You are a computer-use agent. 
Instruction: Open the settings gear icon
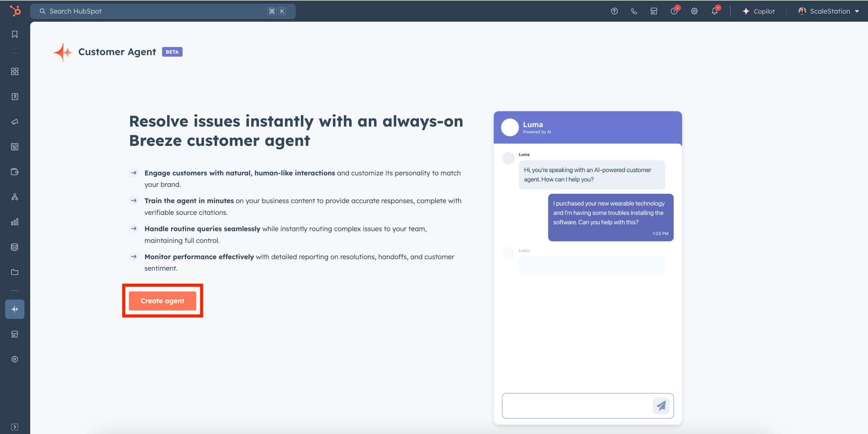(694, 11)
